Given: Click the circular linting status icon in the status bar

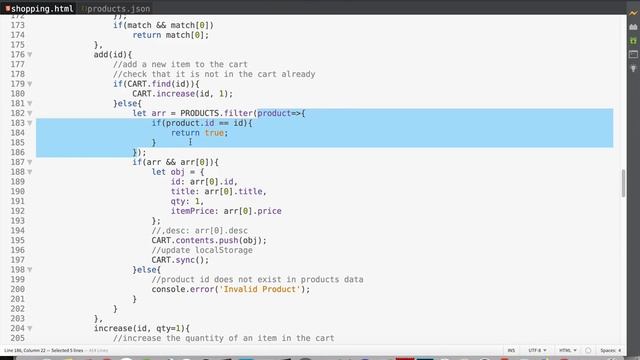Looking at the screenshot, I should 588,350.
